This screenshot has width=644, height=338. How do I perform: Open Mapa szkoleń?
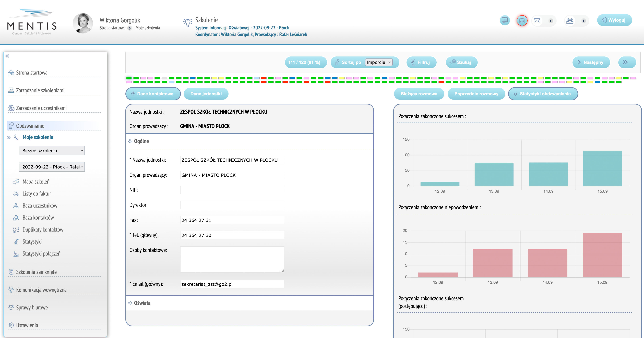(x=36, y=182)
